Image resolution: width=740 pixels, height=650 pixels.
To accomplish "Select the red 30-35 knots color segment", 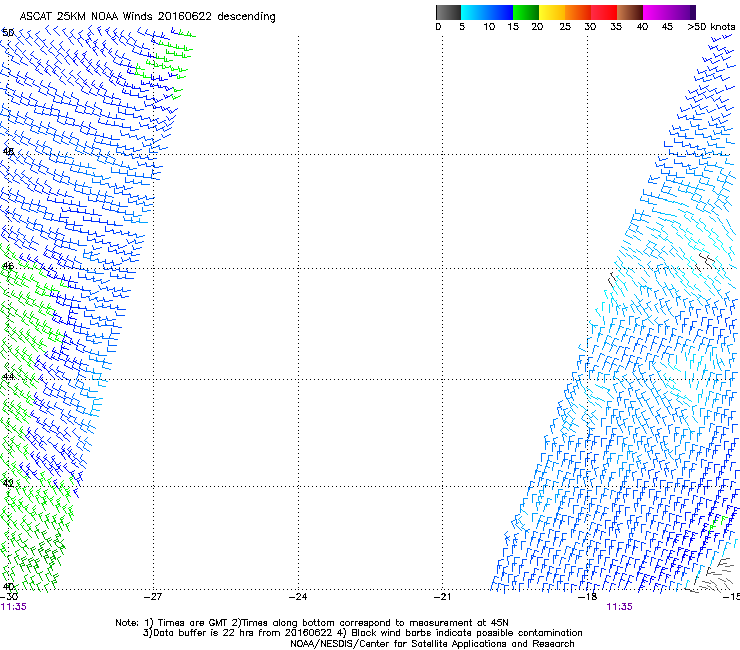I will tap(604, 12).
